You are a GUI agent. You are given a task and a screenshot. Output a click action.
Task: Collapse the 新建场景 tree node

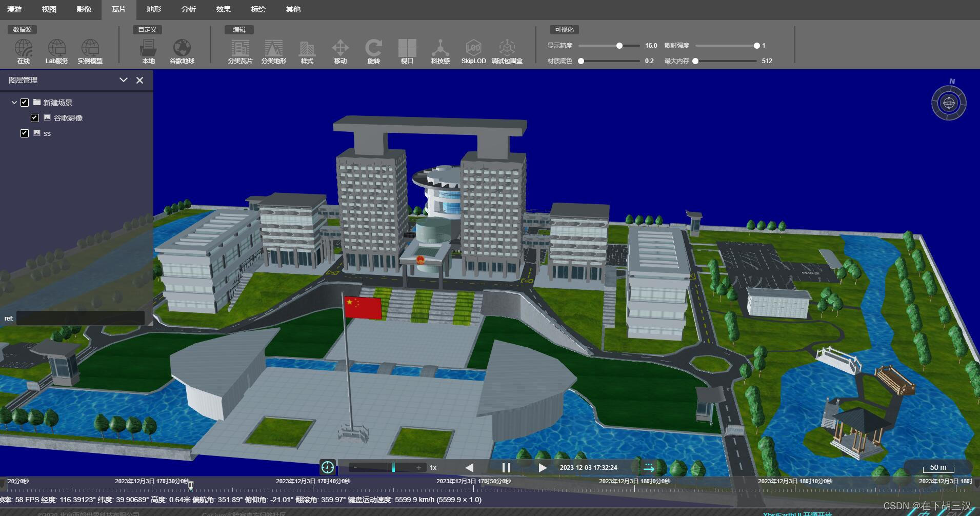coord(14,102)
